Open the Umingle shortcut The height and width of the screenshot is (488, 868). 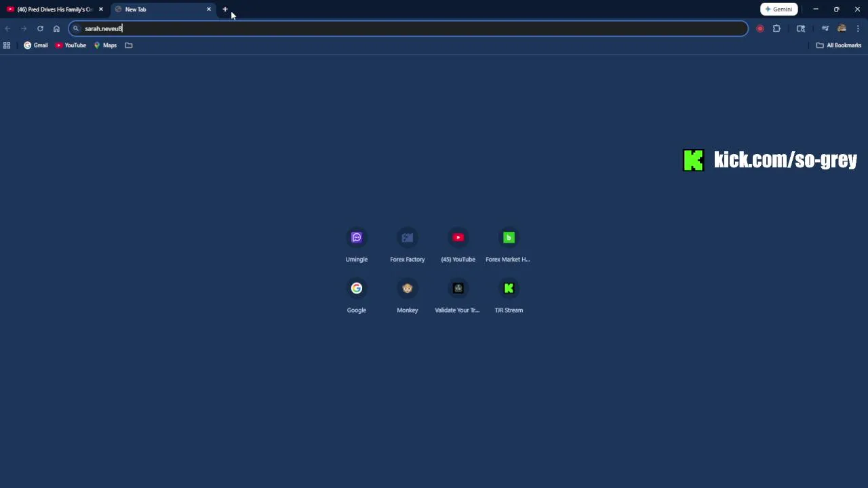(x=357, y=245)
